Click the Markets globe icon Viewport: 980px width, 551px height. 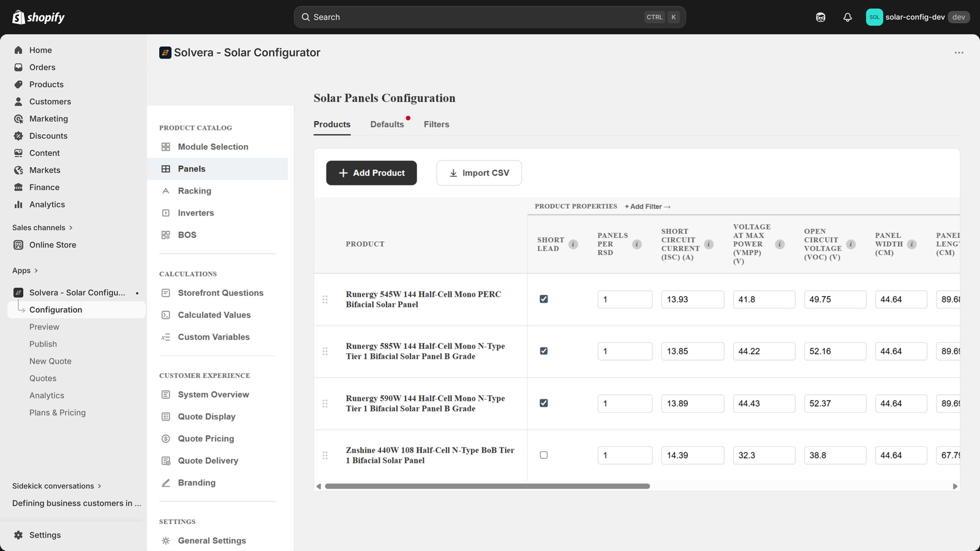[x=18, y=170]
